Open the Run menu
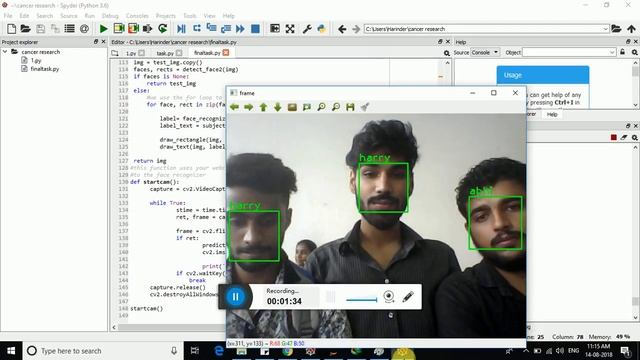 click(89, 16)
